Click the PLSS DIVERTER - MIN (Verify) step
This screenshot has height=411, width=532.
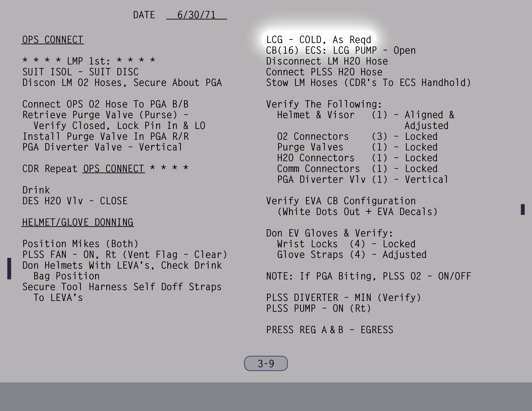pyautogui.click(x=343, y=298)
